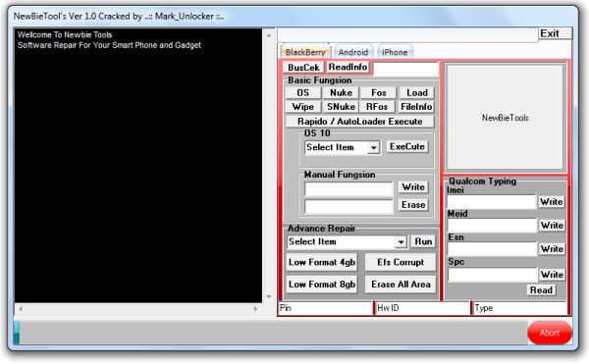The height and width of the screenshot is (364, 589).
Task: Click the log scrollbar down arrow
Action: (269, 297)
